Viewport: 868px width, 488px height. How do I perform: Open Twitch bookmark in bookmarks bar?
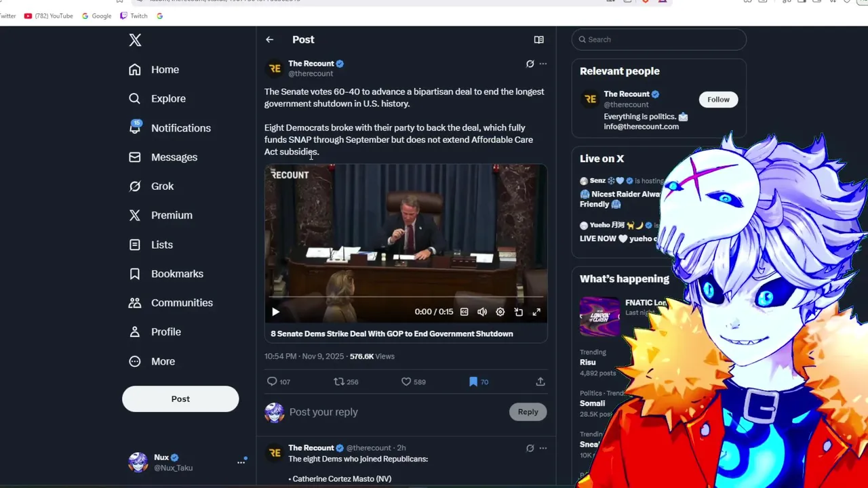point(134,16)
